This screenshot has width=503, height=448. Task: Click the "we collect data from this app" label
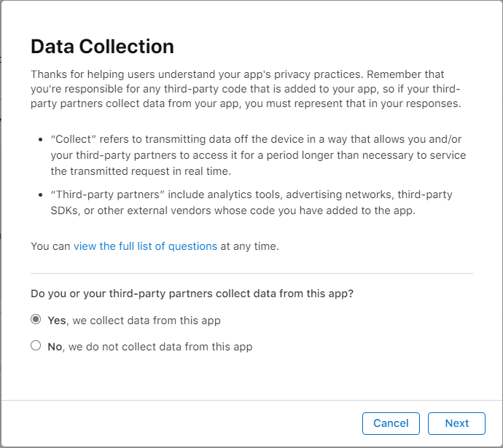click(144, 321)
